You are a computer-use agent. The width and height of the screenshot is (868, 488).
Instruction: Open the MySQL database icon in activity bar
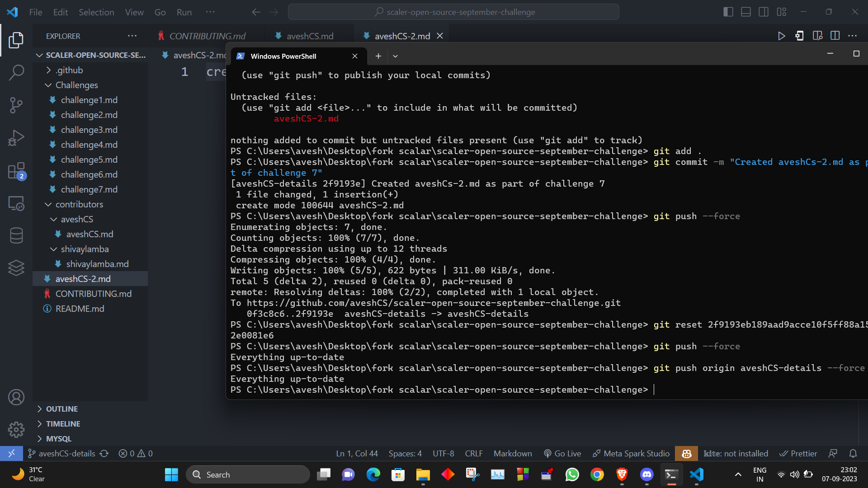pos(16,235)
